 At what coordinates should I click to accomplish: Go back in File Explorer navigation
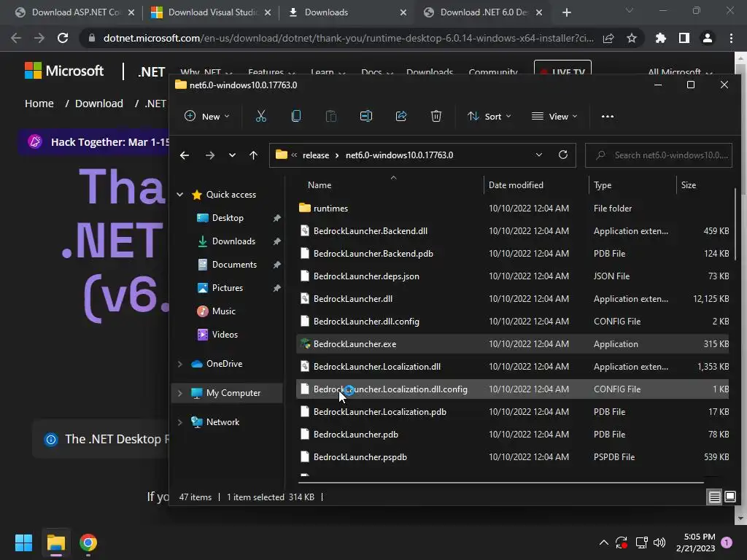tap(185, 155)
